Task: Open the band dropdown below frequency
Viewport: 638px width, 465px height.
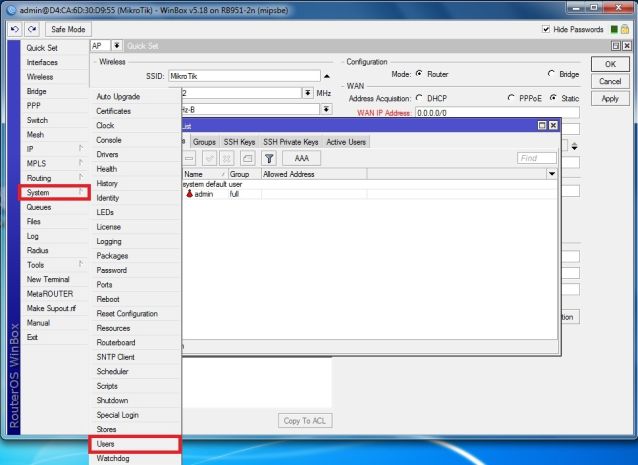Action: click(x=326, y=109)
